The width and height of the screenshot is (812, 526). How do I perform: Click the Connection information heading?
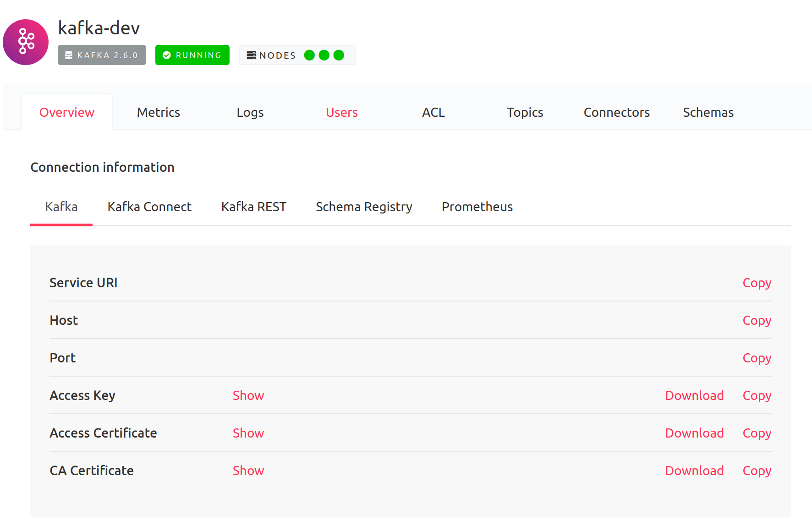tap(103, 167)
